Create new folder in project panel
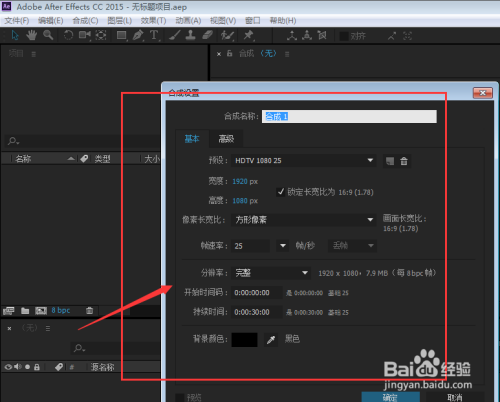The height and width of the screenshot is (402, 500). (x=25, y=311)
